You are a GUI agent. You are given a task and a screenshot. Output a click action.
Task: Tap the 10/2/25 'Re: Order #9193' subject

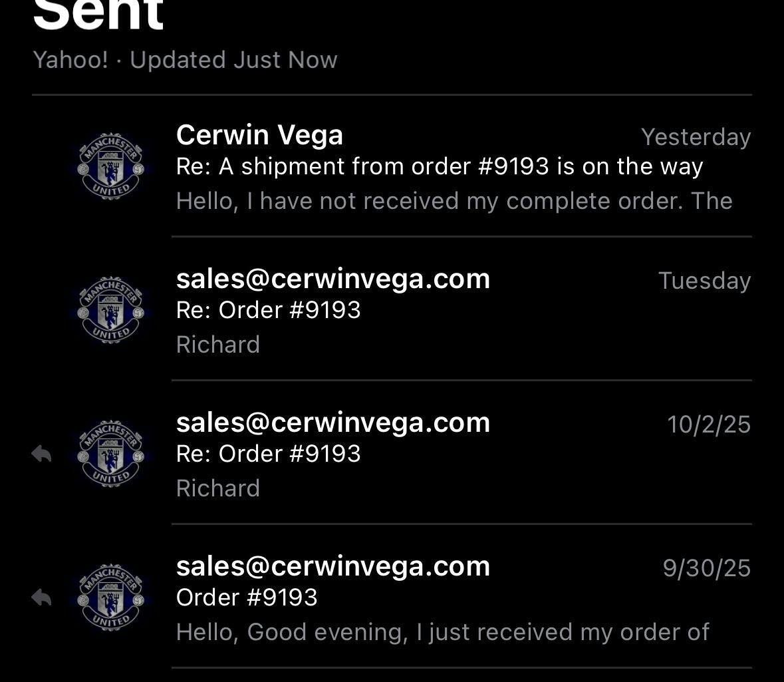268,454
